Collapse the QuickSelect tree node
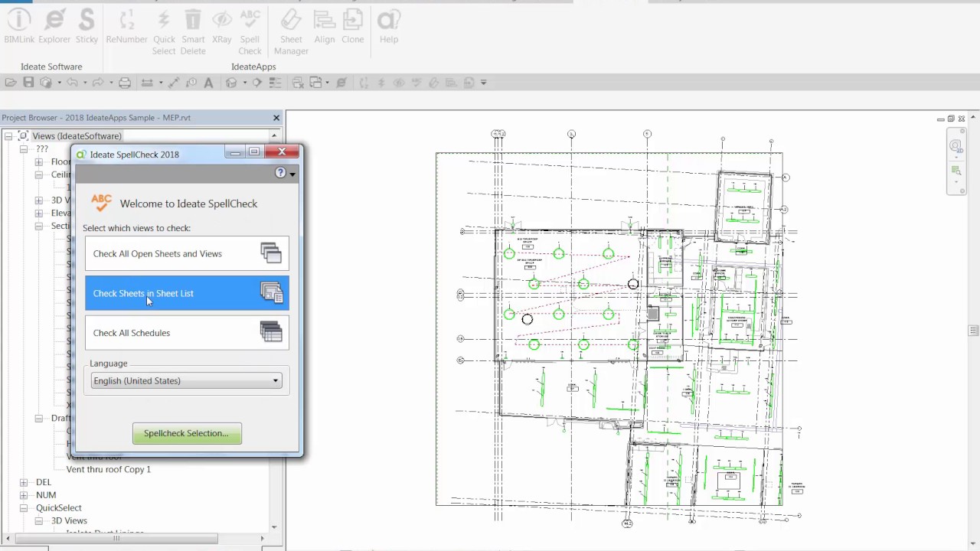This screenshot has height=551, width=980. pos(24,508)
